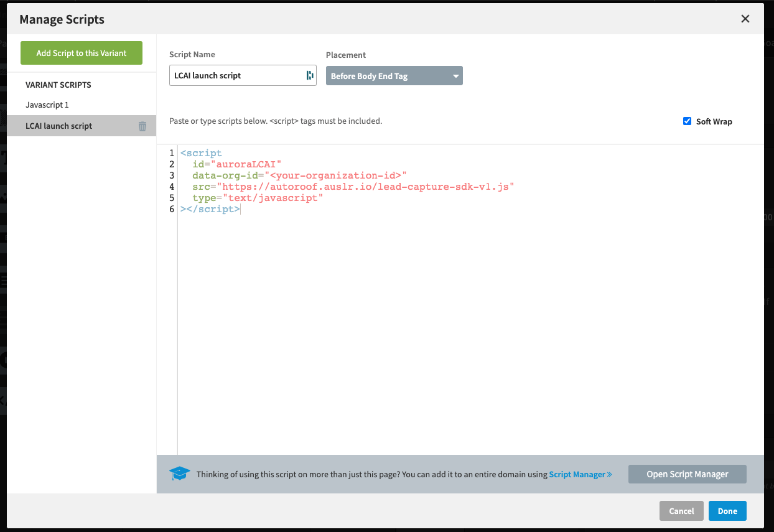The width and height of the screenshot is (774, 532).
Task: Click the data-org-id code line
Action: [299, 175]
